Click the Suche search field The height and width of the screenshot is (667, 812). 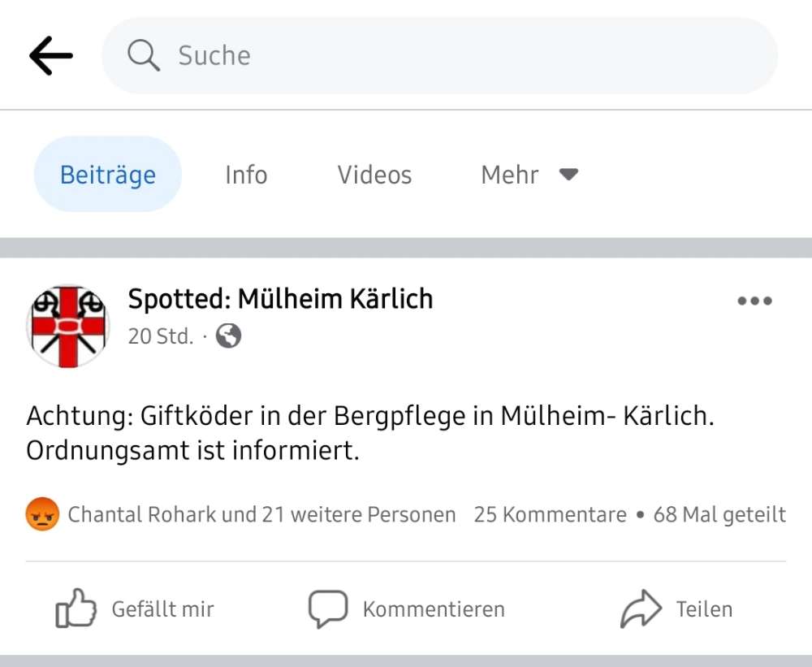438,56
